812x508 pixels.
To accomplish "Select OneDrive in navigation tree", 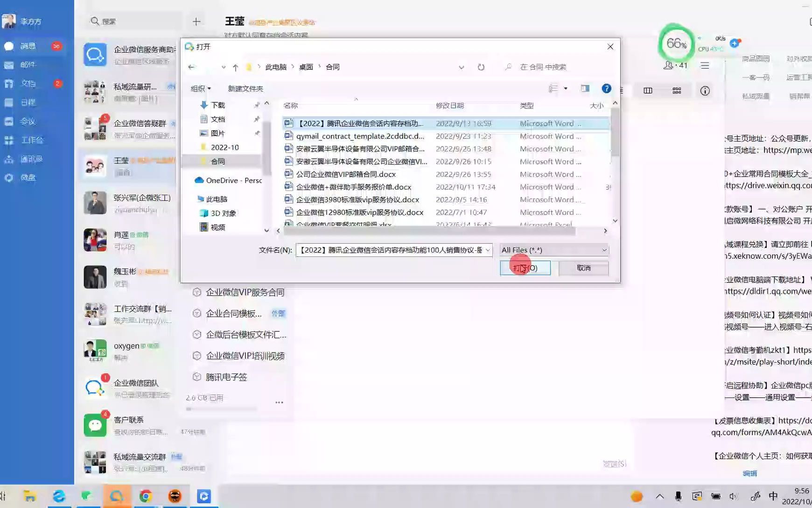I will [228, 180].
